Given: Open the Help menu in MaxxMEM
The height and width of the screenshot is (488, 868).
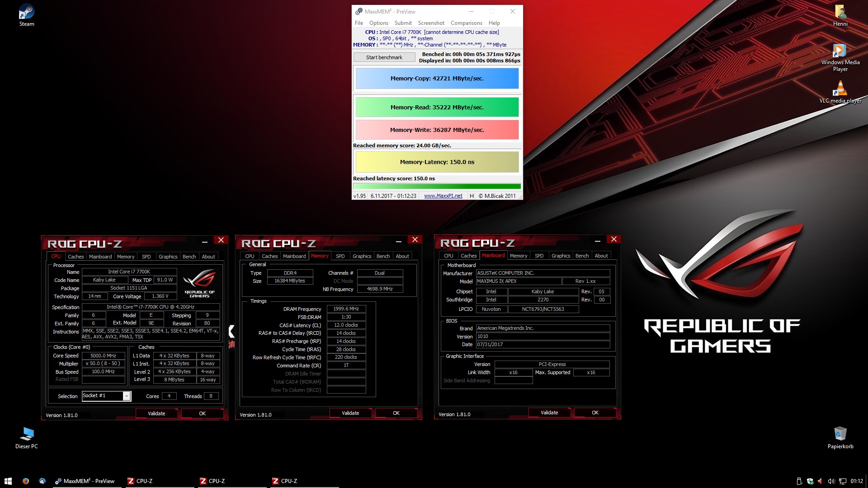Looking at the screenshot, I should pyautogui.click(x=494, y=23).
